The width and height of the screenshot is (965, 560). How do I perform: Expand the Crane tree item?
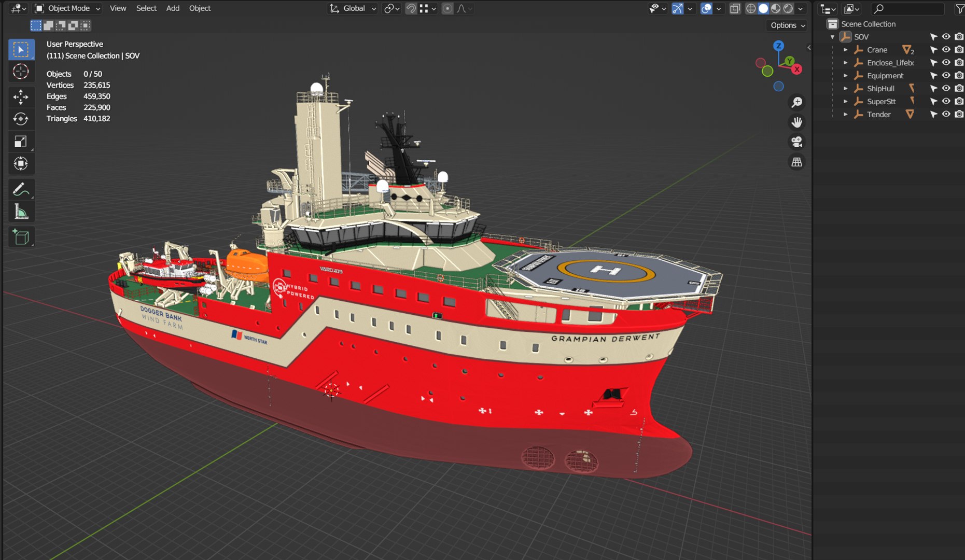(845, 50)
